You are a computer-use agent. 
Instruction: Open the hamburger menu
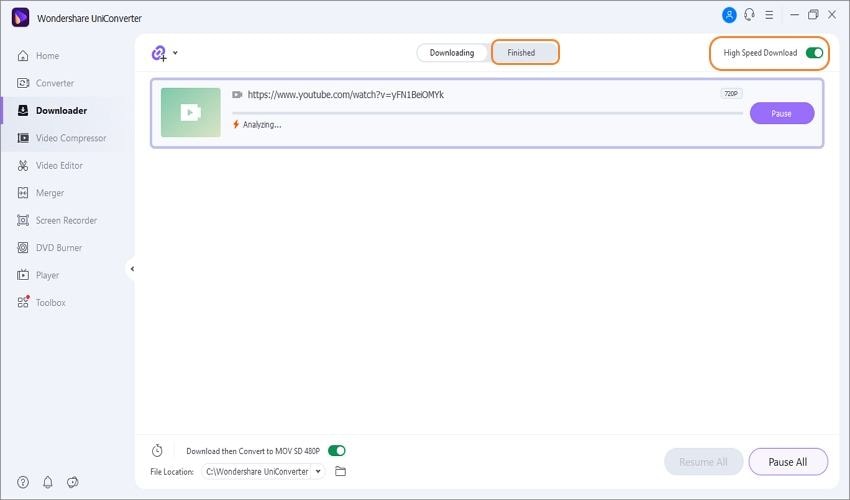coord(769,15)
